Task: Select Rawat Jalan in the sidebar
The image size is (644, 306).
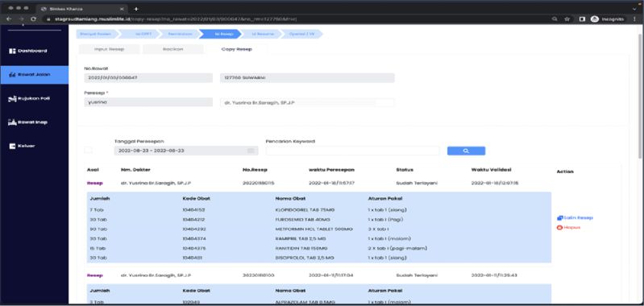Action: click(35, 75)
